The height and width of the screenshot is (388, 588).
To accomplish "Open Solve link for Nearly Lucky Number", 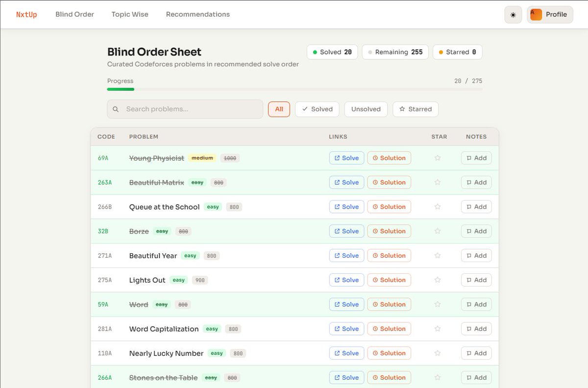I will 346,353.
